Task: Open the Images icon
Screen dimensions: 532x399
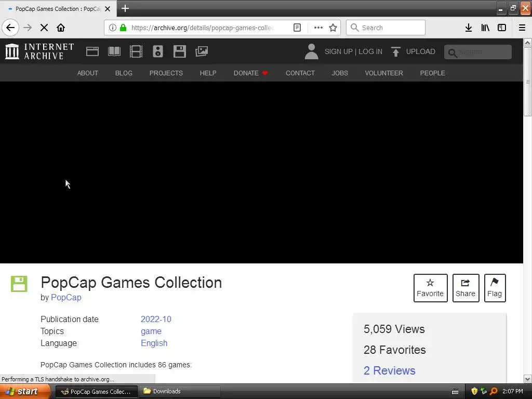Action: point(202,51)
